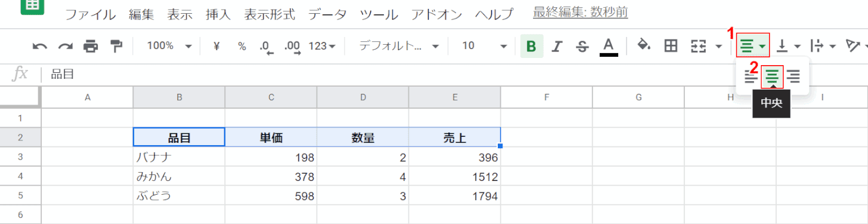Viewport: 868px width, 224px height.
Task: Select row 5 header
Action: pyautogui.click(x=20, y=195)
